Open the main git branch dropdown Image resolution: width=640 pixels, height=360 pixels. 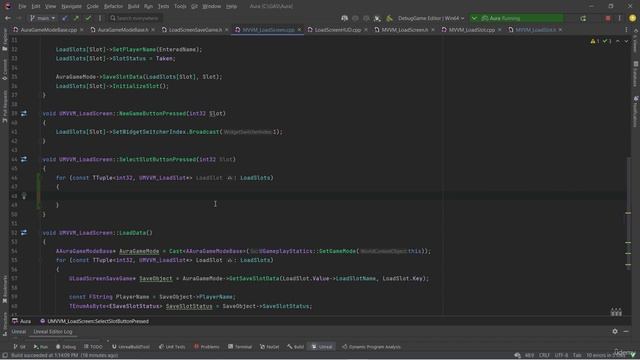pos(42,18)
